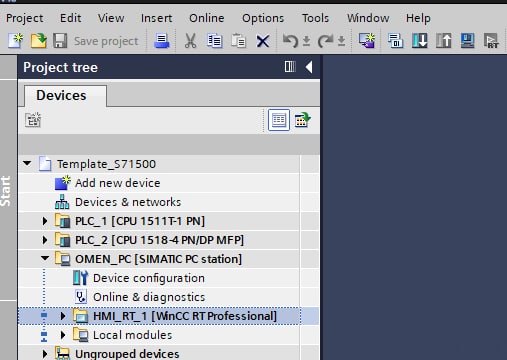Viewport: 507px width, 360px height.
Task: Click the Add new device icon
Action: (x=63, y=183)
